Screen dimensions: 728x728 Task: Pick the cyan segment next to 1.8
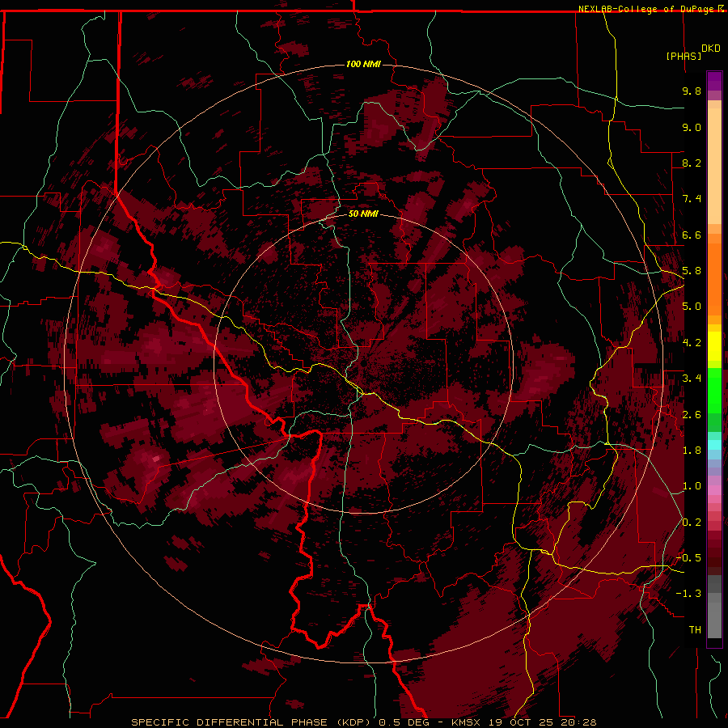coord(714,445)
